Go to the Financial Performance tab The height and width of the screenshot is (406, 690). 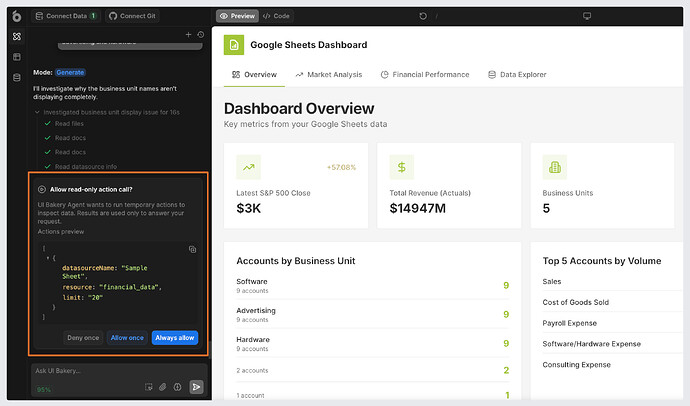426,75
